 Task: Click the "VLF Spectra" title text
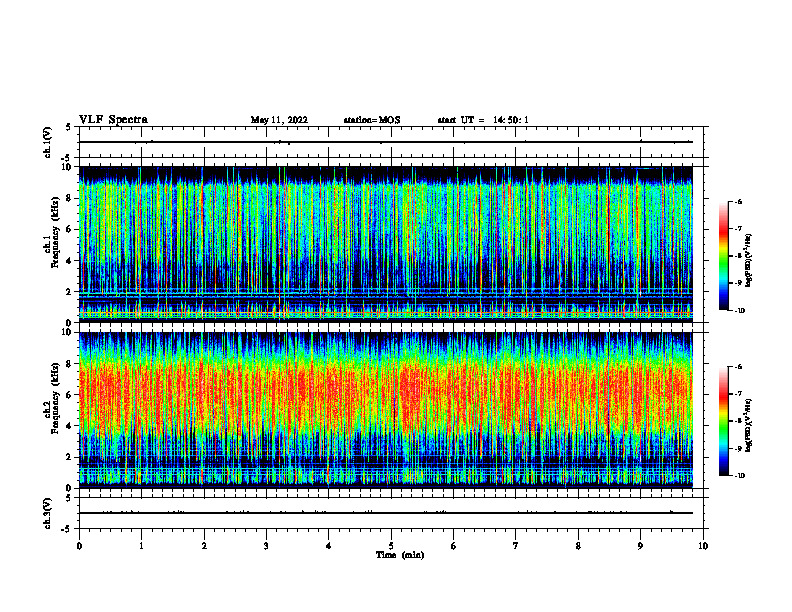(x=113, y=120)
